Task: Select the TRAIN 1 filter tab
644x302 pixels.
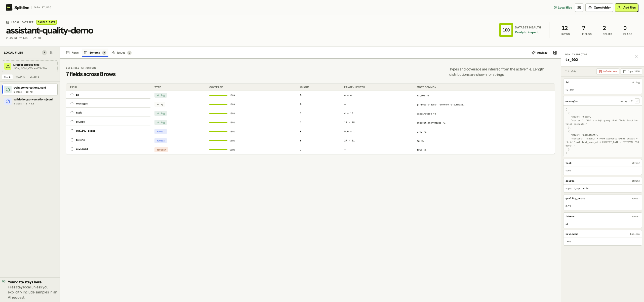Action: pos(20,77)
